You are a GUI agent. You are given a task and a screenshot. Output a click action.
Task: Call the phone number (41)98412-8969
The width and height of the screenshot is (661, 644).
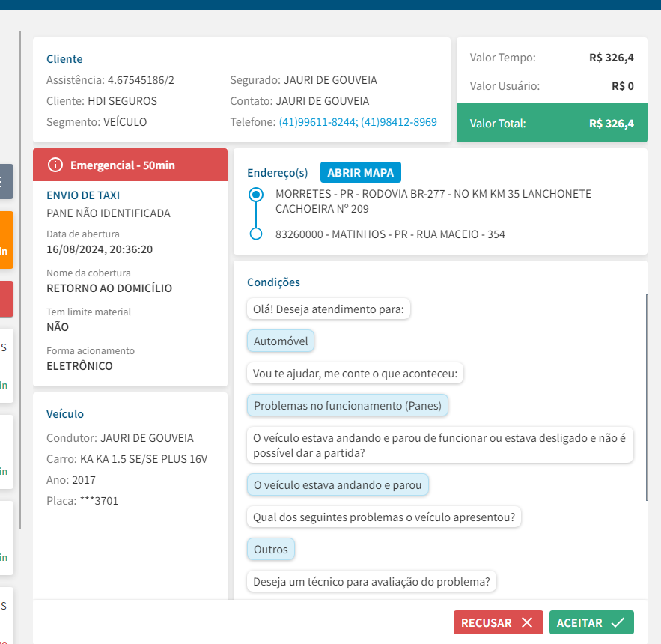[x=399, y=122]
